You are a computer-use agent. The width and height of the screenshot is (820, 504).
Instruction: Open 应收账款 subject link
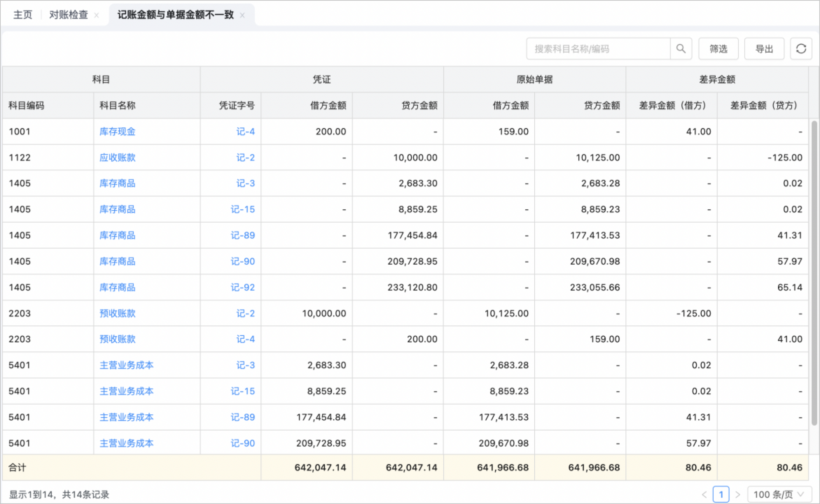pos(117,157)
